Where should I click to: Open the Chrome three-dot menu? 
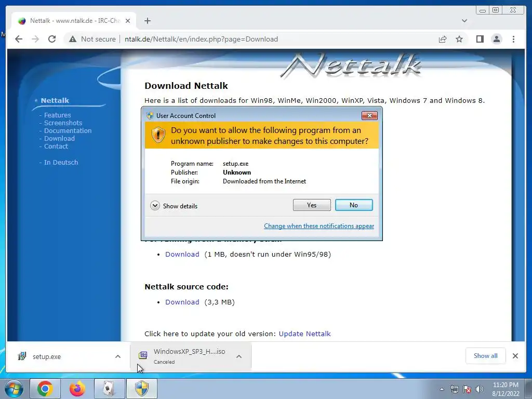[x=513, y=39]
